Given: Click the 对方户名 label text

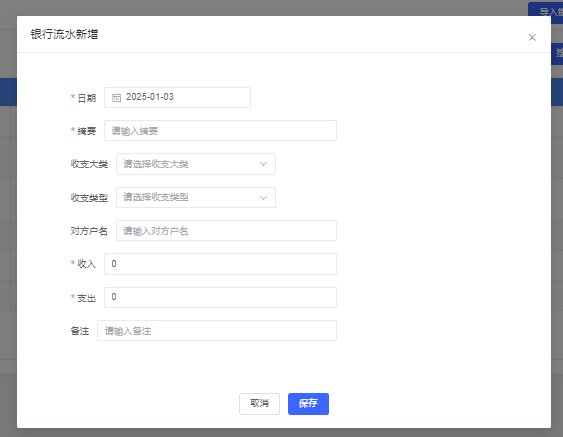Looking at the screenshot, I should [x=89, y=231].
